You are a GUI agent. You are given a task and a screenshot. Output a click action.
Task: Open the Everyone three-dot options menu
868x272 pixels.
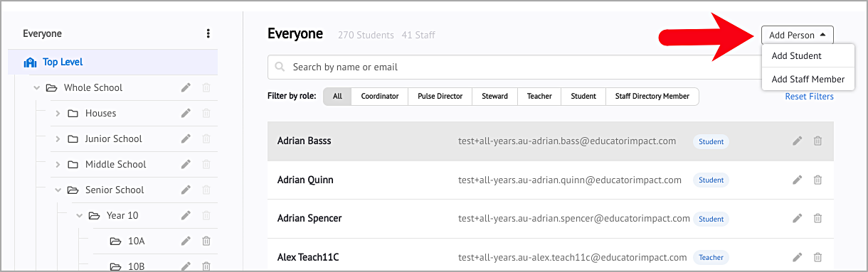pos(208,33)
